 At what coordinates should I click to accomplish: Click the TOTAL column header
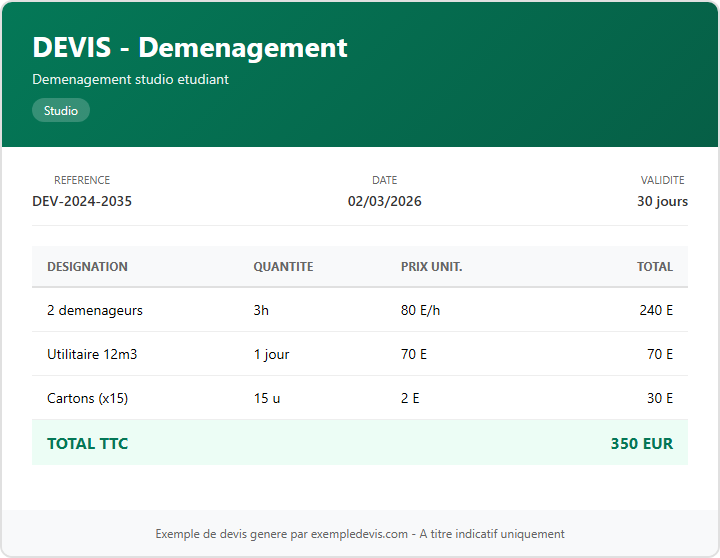click(655, 267)
